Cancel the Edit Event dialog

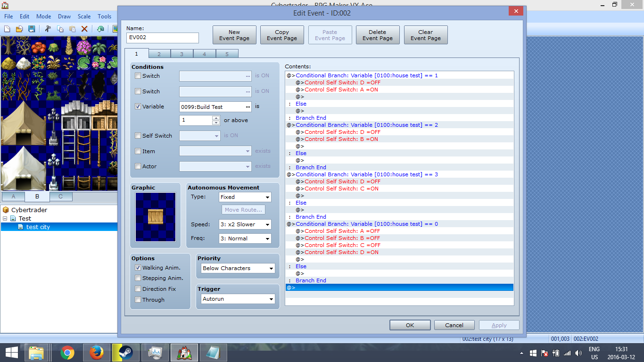point(454,325)
